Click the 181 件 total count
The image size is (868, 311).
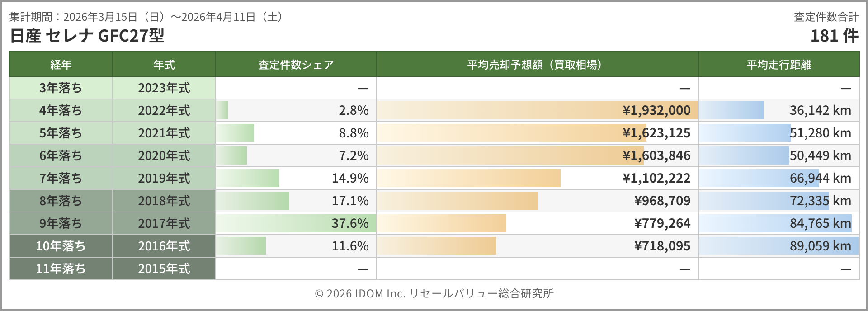pos(834,36)
